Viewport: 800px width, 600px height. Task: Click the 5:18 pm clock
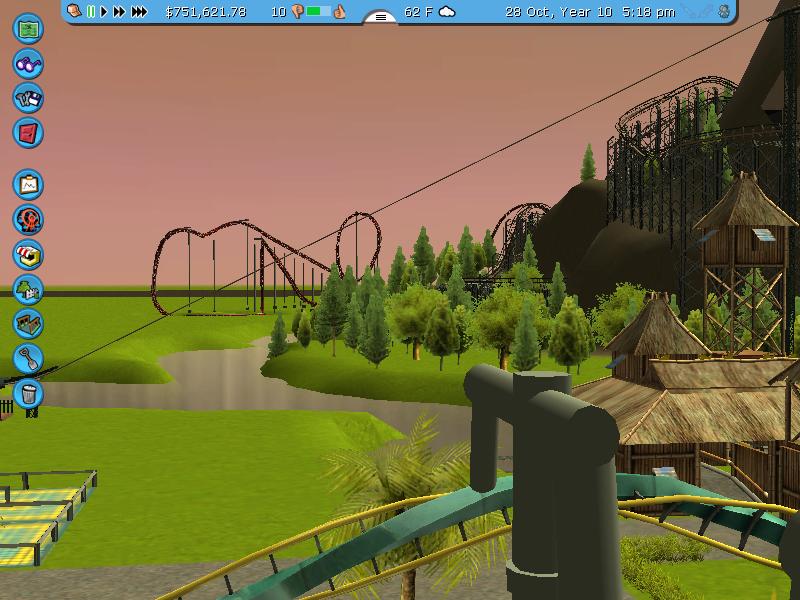point(648,12)
